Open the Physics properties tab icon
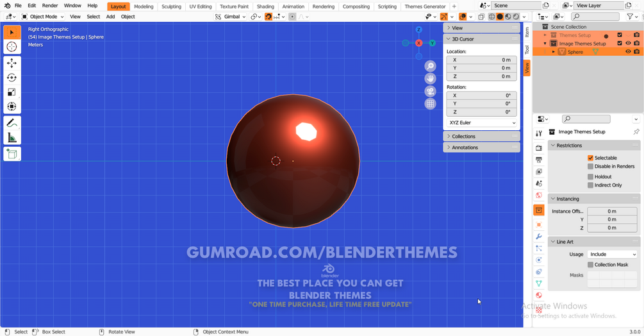 coord(539,260)
